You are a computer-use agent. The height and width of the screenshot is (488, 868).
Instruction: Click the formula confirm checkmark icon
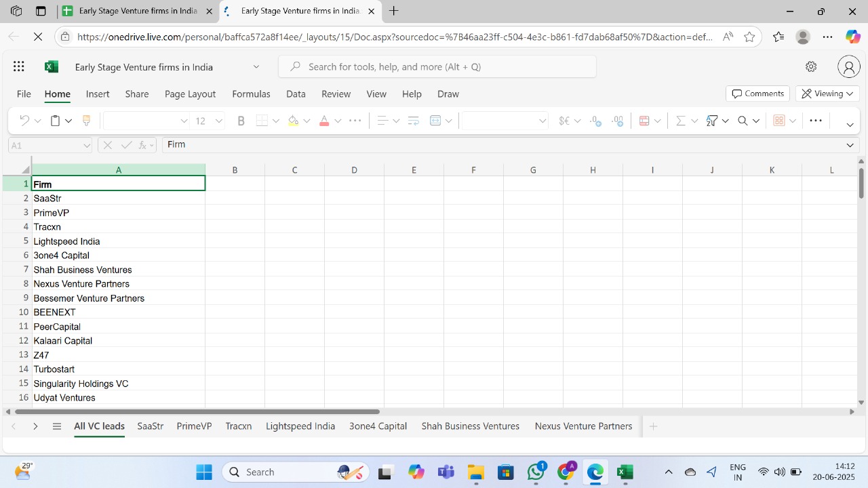coord(126,145)
